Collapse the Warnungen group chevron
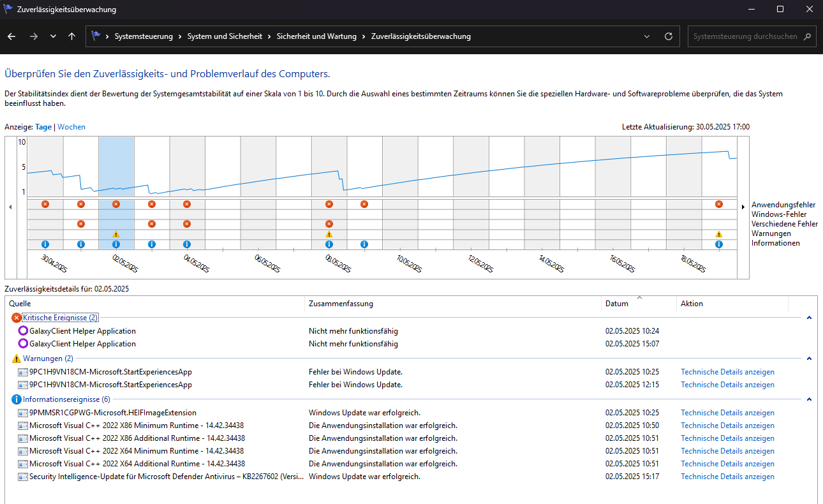Viewport: 823px width, 504px height. pyautogui.click(x=809, y=359)
